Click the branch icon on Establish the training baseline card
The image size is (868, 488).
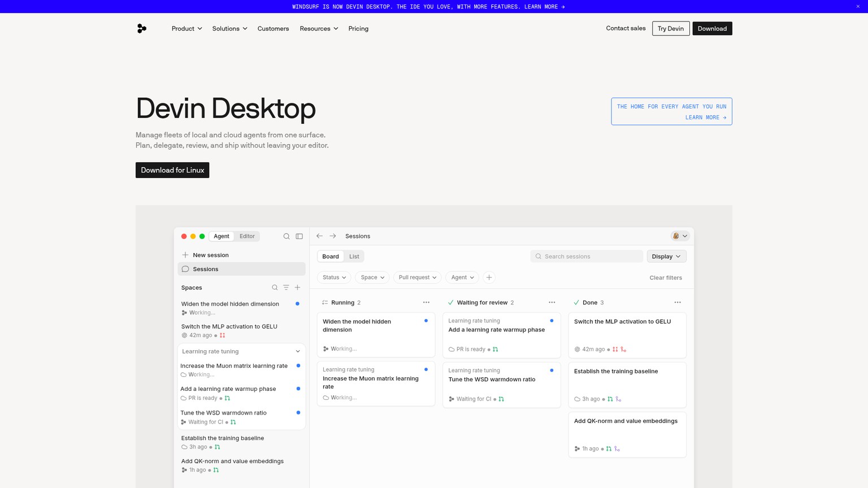[x=618, y=399]
